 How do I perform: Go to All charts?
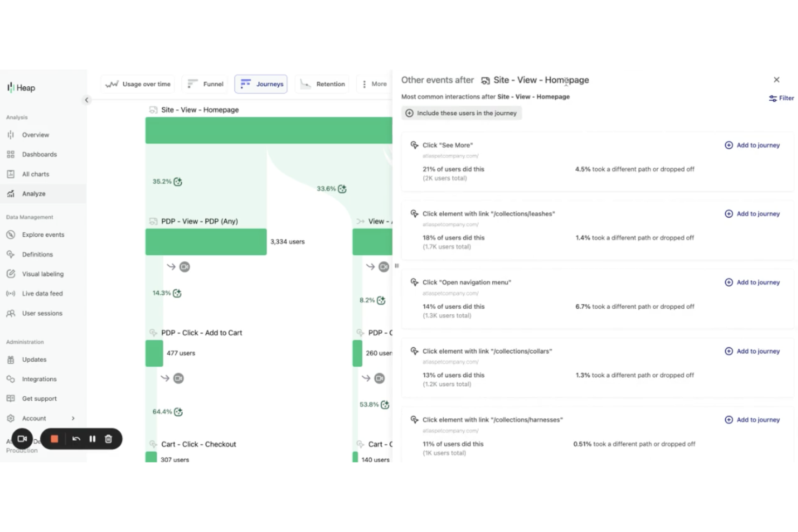click(35, 174)
